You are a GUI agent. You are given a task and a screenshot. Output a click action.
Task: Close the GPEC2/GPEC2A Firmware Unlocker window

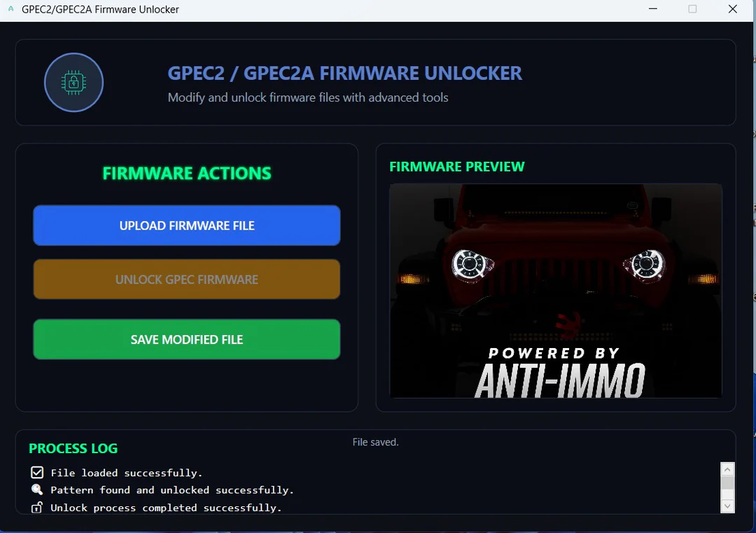click(732, 9)
